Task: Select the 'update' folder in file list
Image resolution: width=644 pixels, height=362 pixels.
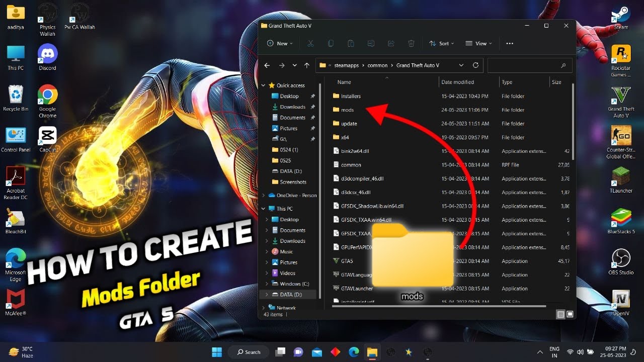Action: pyautogui.click(x=349, y=124)
